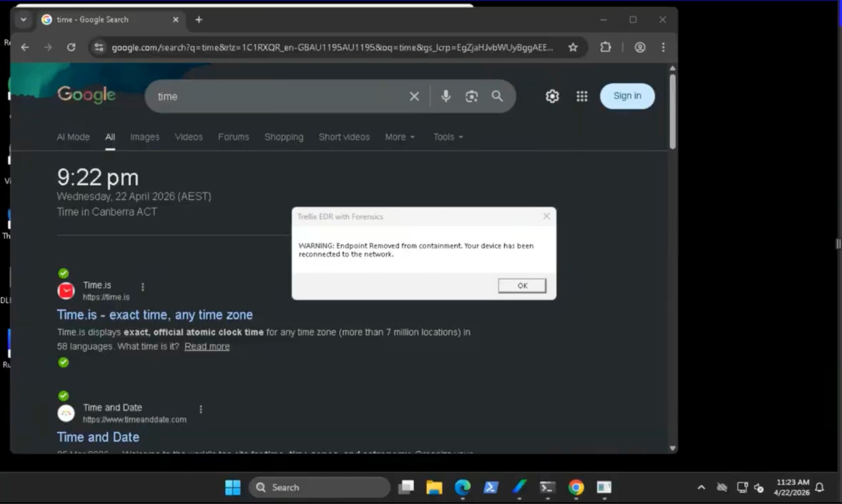Screen dimensions: 842x504
Task: Open the Windows Start menu
Action: pyautogui.click(x=233, y=488)
